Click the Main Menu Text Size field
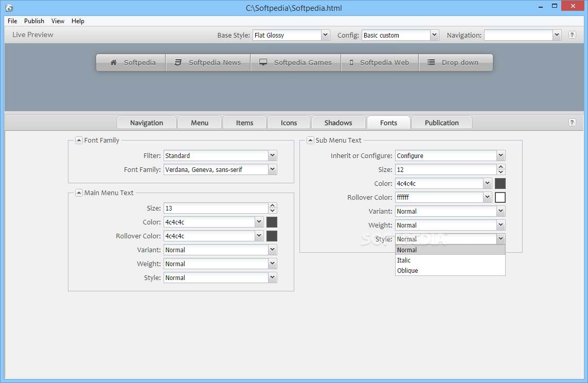 [216, 208]
